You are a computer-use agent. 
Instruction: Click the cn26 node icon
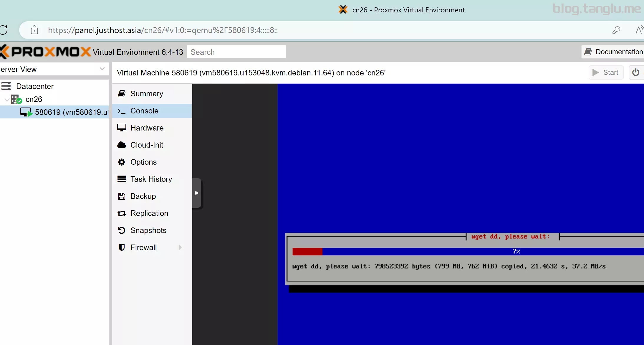(16, 99)
